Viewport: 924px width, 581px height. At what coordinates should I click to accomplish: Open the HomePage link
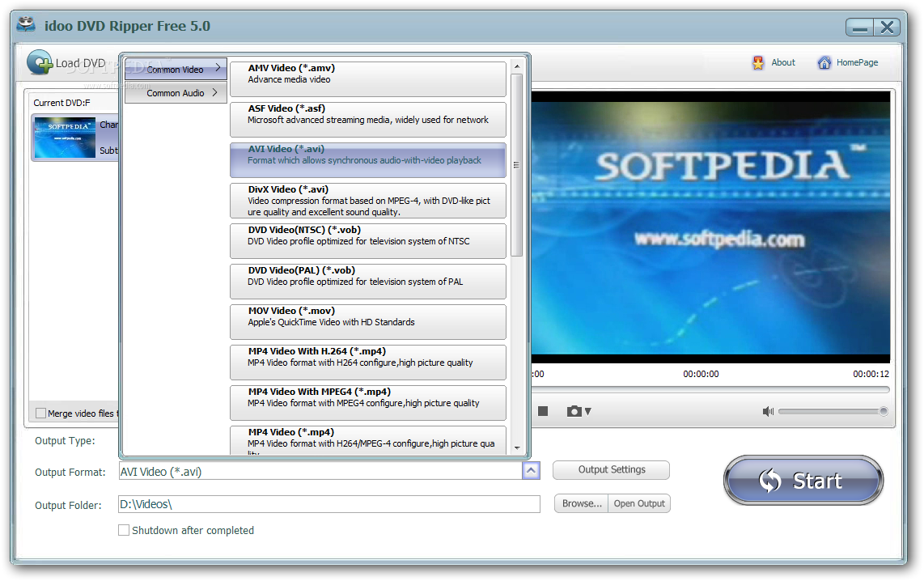tap(857, 62)
